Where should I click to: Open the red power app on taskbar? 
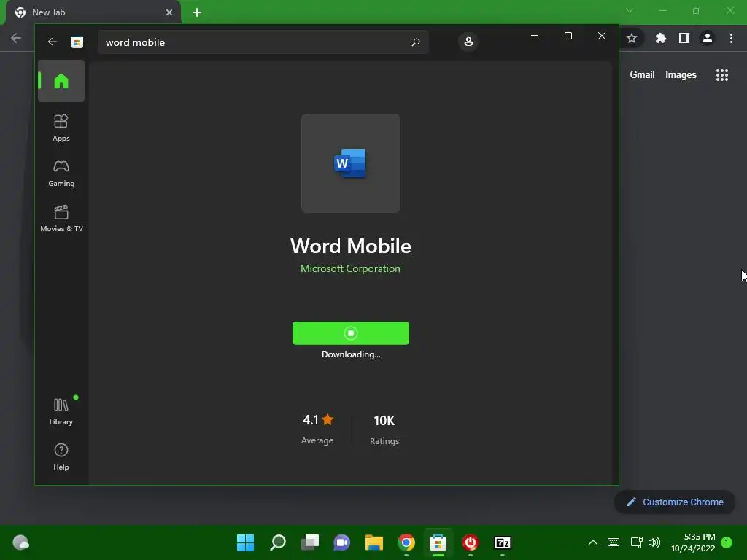tap(471, 542)
